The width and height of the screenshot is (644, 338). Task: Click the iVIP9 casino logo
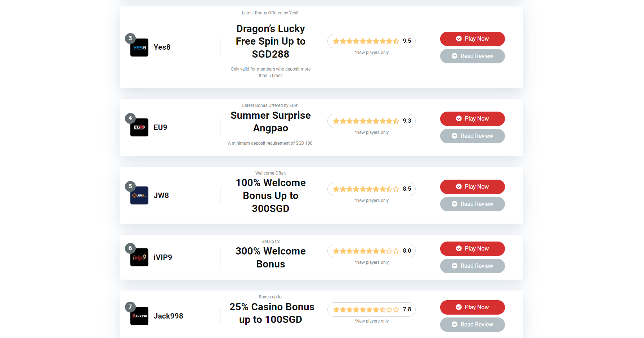tap(139, 257)
